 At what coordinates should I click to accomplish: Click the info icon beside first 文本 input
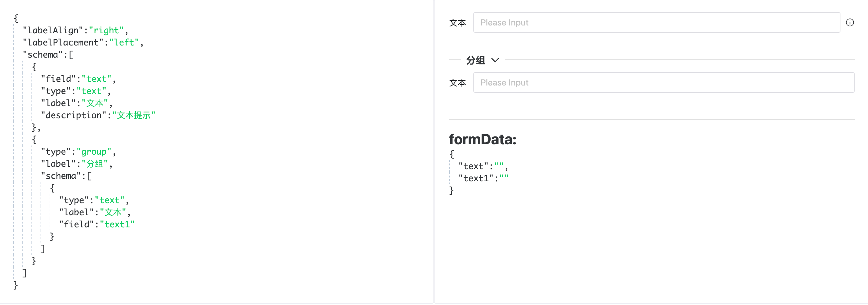[850, 23]
